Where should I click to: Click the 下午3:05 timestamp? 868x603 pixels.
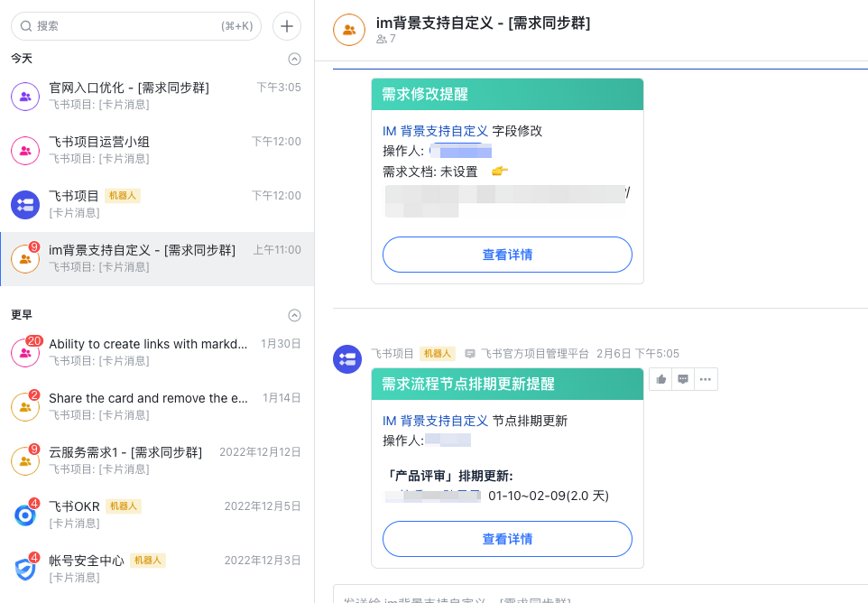pos(279,87)
